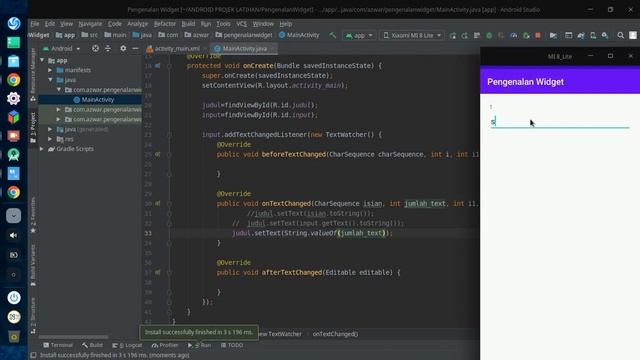Click the red Stop app button
The image size is (640, 360).
point(538,36)
